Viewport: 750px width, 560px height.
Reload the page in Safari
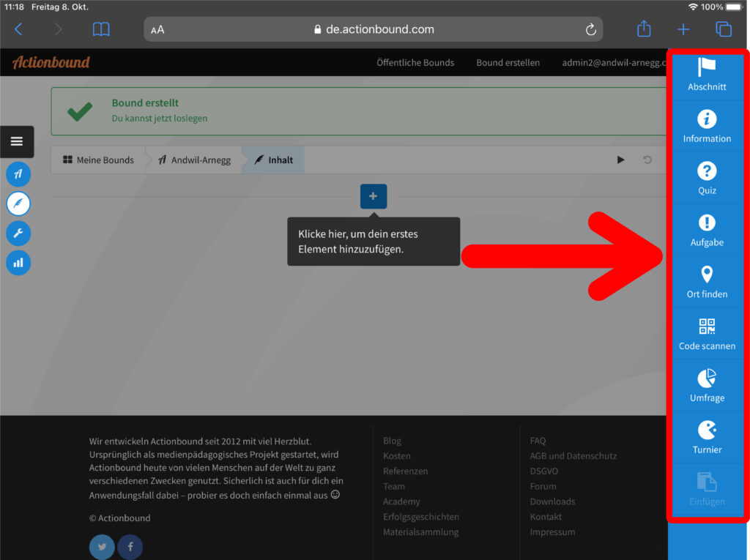[x=590, y=29]
